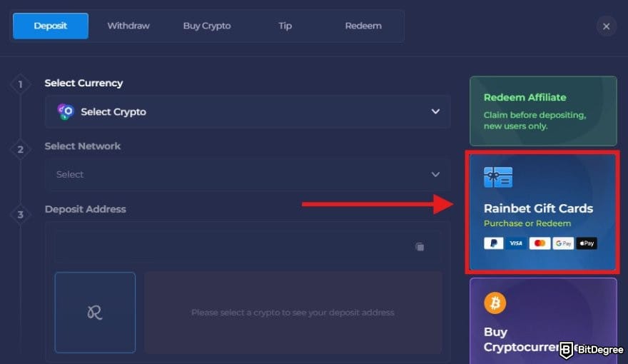This screenshot has width=628, height=364.
Task: Select the Tip tab
Action: 285,26
